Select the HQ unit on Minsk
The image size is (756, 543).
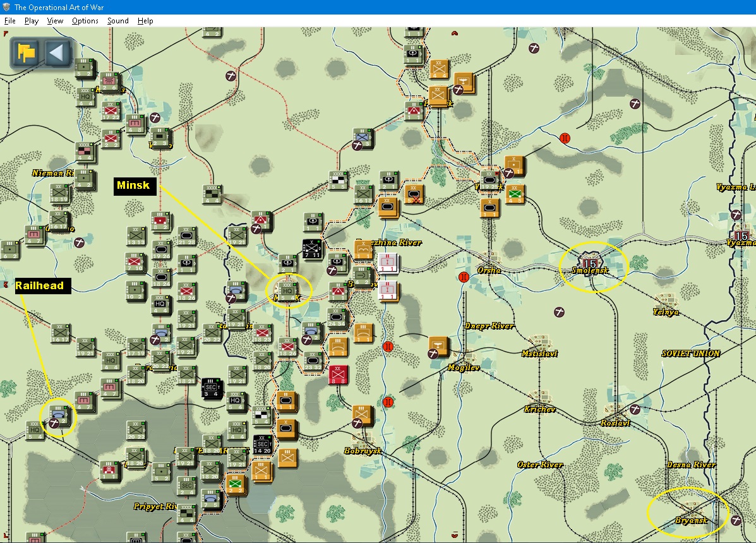tap(288, 292)
